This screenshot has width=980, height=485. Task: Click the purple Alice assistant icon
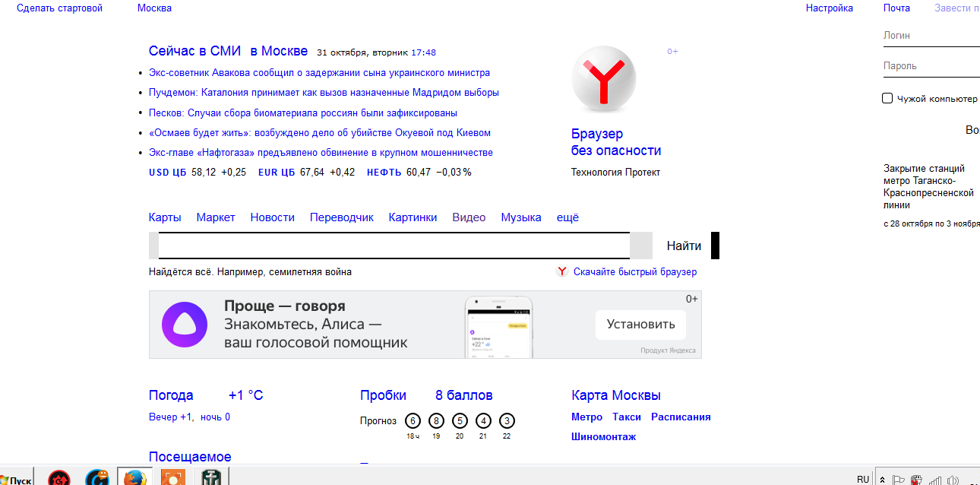tap(184, 325)
